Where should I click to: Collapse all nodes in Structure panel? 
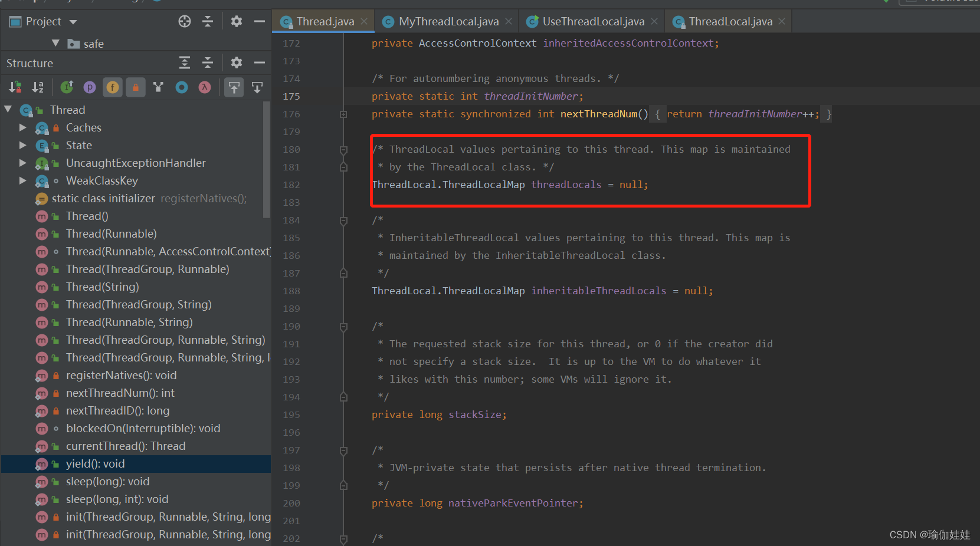207,63
